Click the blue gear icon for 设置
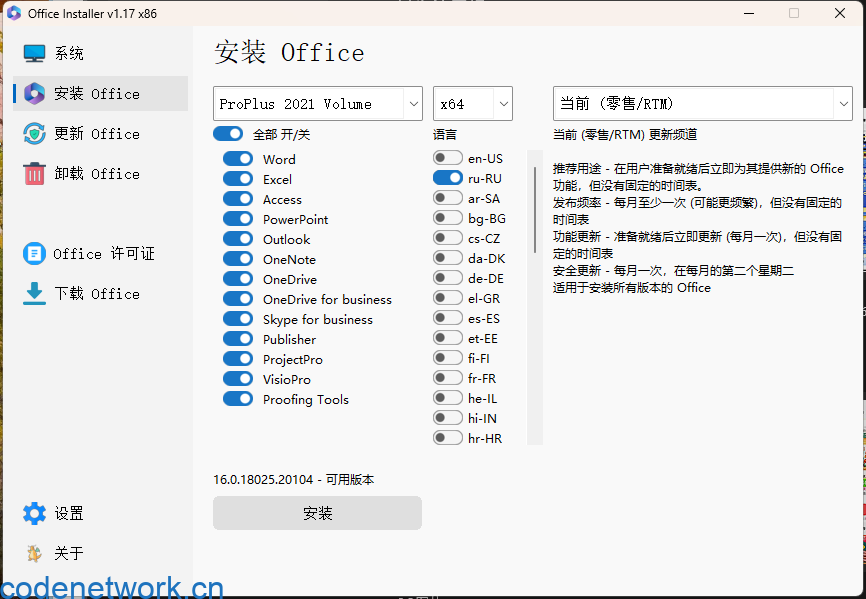The height and width of the screenshot is (599, 866). [x=34, y=513]
